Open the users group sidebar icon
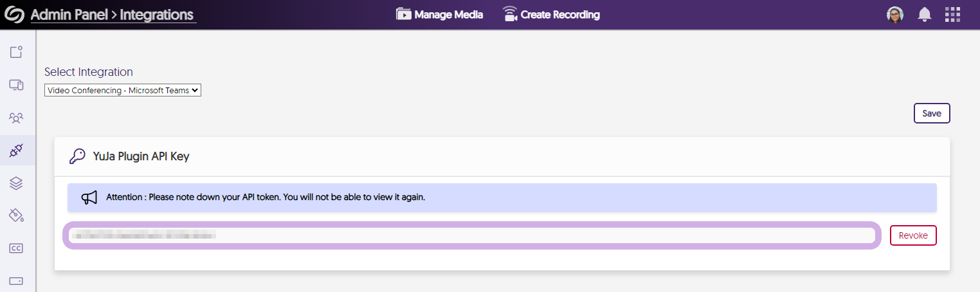The image size is (980, 292). coord(17,118)
